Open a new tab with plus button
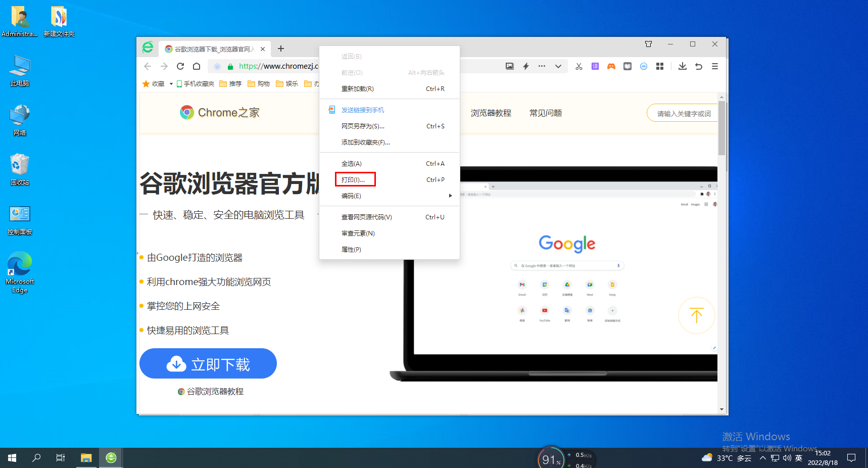 [x=281, y=49]
